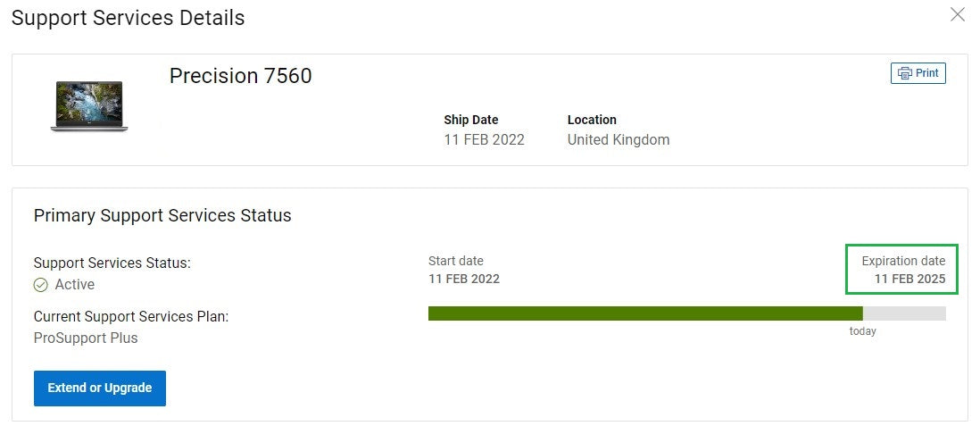Click the Extend or Upgrade button

(x=100, y=388)
